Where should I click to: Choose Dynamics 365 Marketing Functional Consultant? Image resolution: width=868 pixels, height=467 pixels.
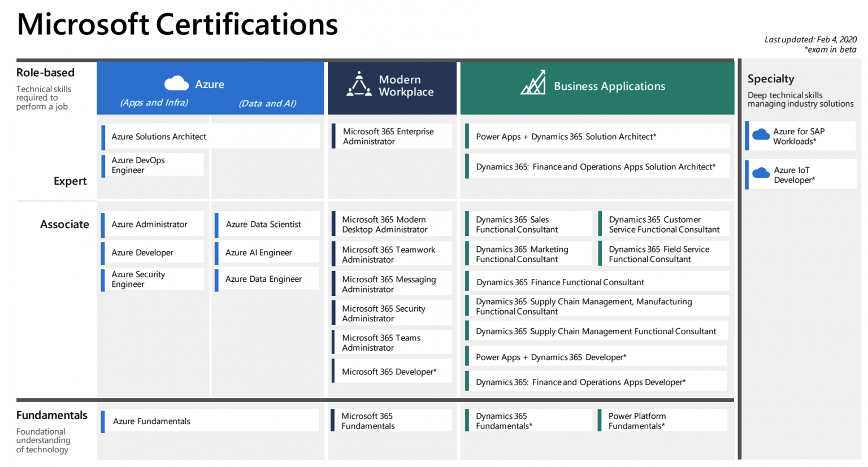528,254
